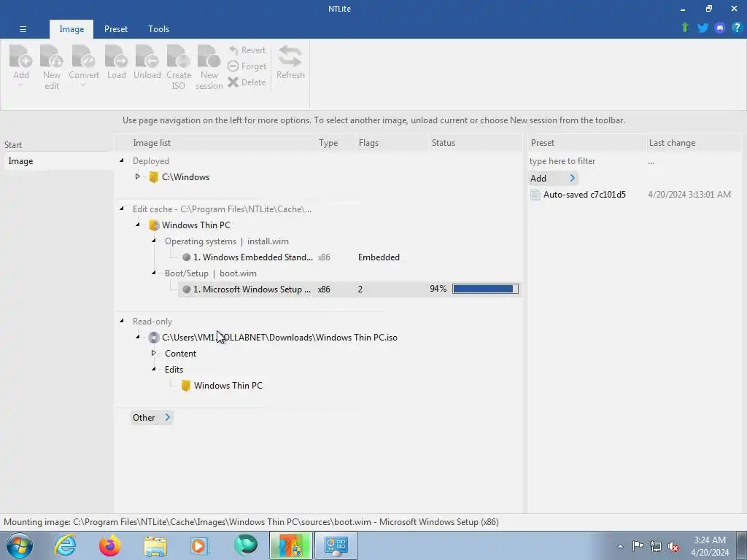Select Windows Thin PC under Edits

(x=228, y=386)
